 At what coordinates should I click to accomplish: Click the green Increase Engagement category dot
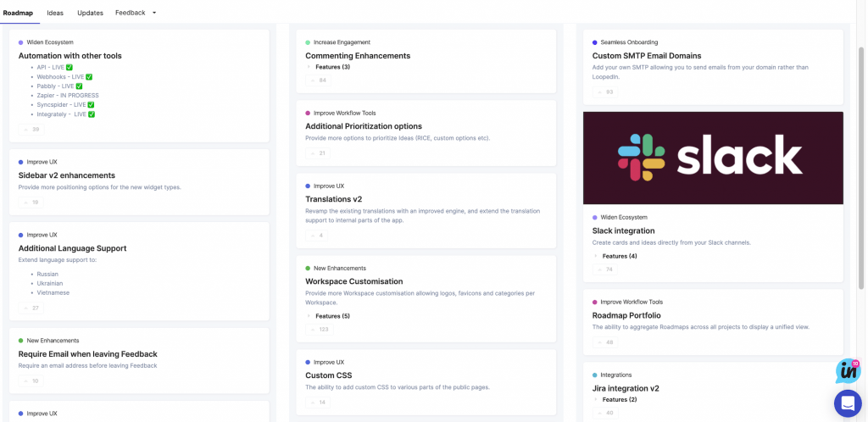click(x=308, y=42)
